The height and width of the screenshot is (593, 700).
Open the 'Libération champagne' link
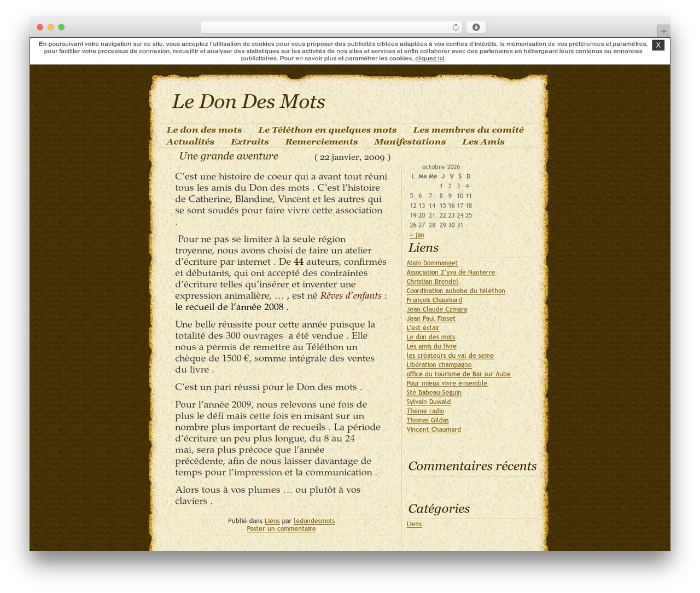pos(439,365)
